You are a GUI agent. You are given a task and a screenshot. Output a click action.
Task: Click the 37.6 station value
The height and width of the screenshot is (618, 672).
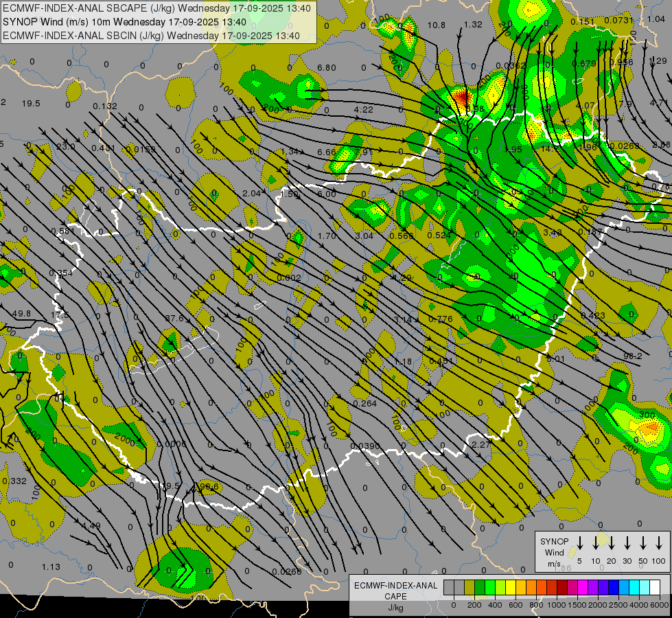click(x=174, y=318)
